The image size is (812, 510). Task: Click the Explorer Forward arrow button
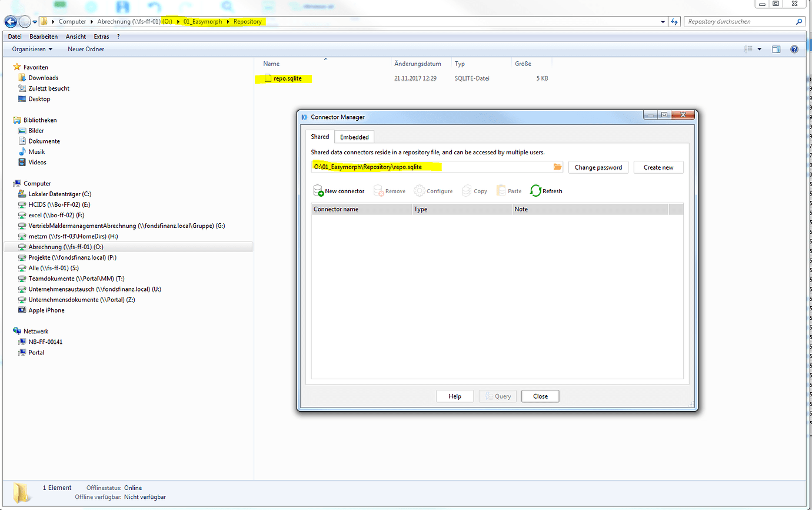click(25, 22)
